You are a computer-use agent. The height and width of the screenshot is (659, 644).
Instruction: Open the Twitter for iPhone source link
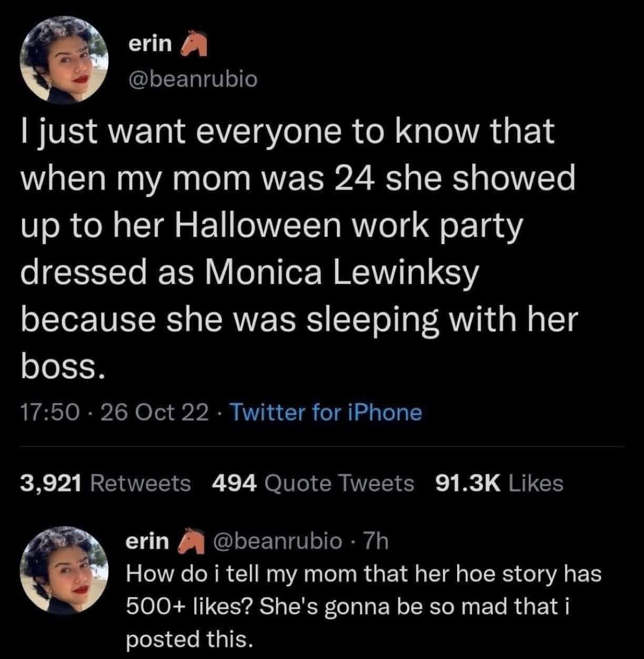click(x=326, y=412)
